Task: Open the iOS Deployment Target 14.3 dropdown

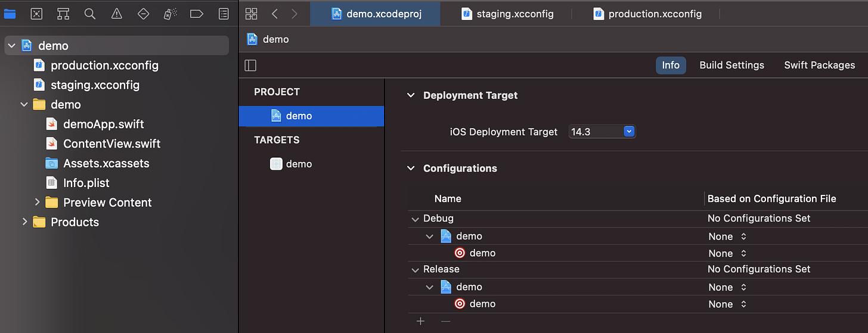Action: pyautogui.click(x=603, y=132)
